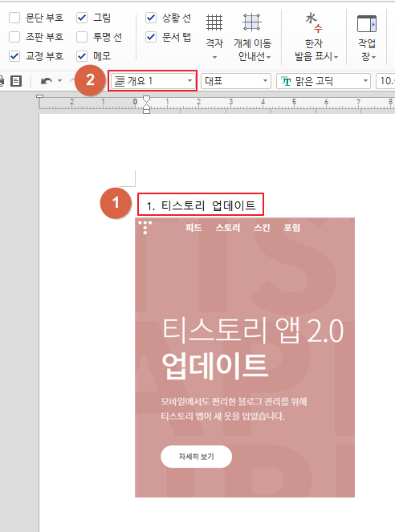Click the Tistory dots logo in image
Image resolution: width=395 pixels, height=532 pixels.
point(145,227)
